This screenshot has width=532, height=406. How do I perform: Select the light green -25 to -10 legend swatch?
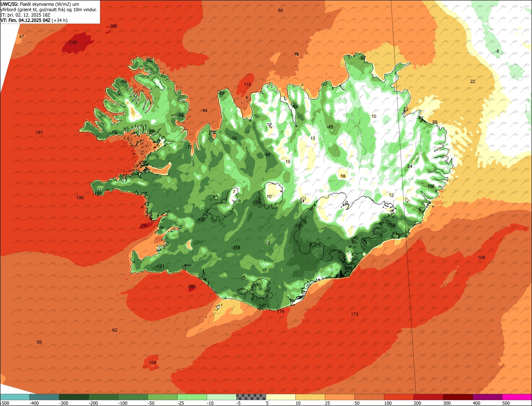tap(192, 397)
